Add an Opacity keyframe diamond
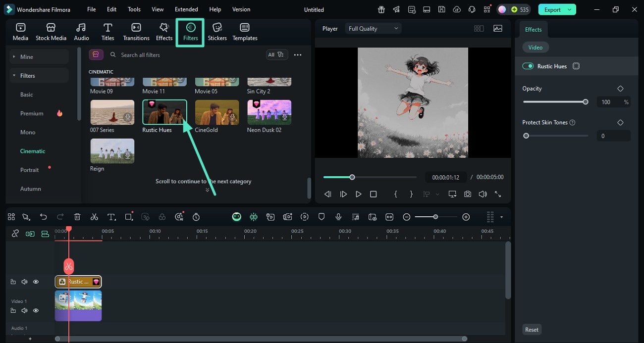Image resolution: width=644 pixels, height=343 pixels. (x=620, y=89)
